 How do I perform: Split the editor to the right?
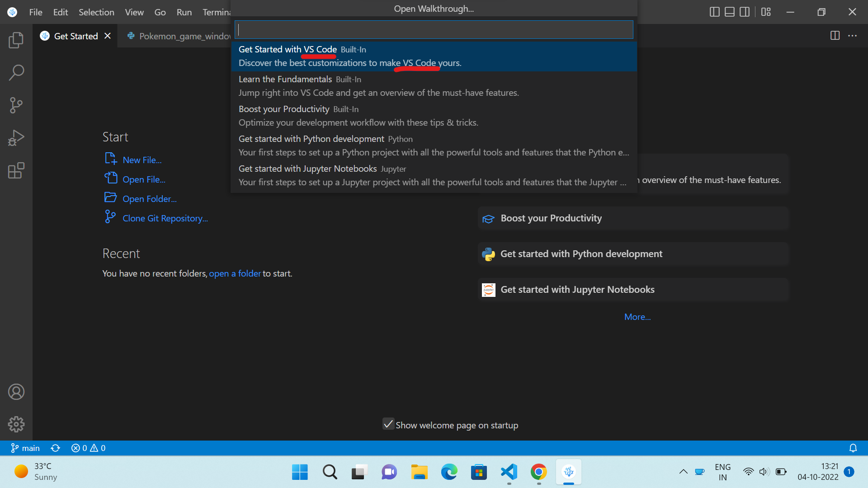835,36
